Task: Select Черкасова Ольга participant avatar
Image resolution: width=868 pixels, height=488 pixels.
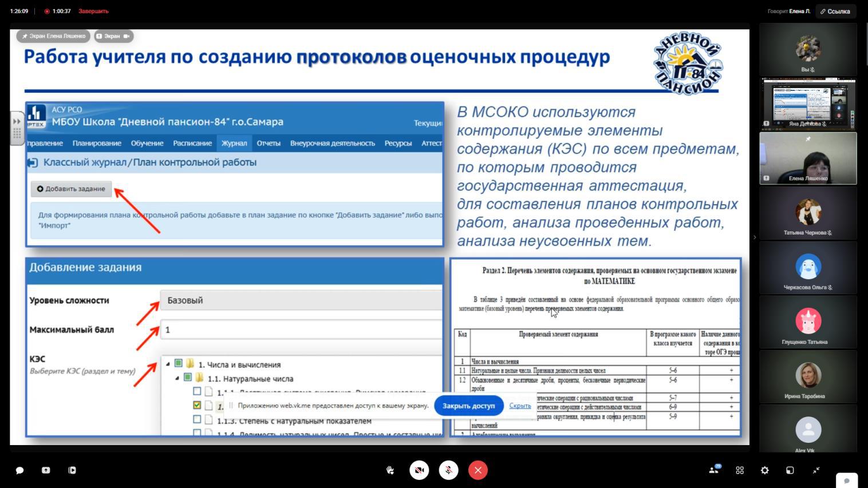Action: 808,267
